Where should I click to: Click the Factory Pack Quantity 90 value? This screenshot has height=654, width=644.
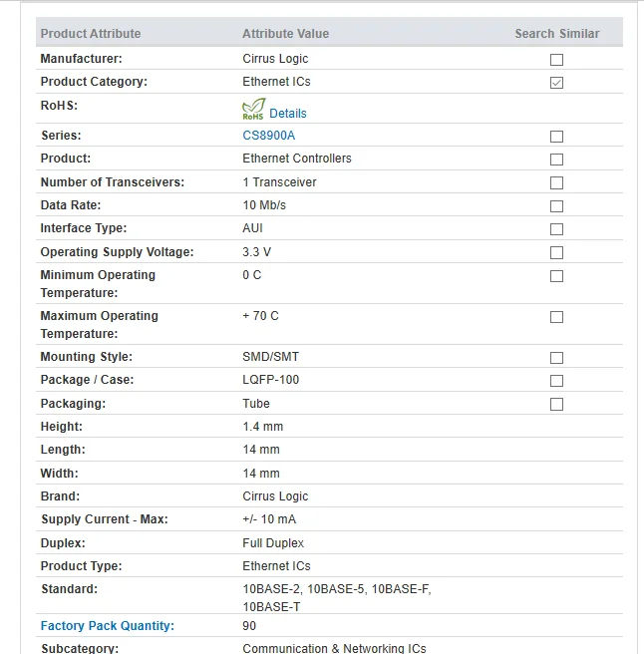(249, 626)
